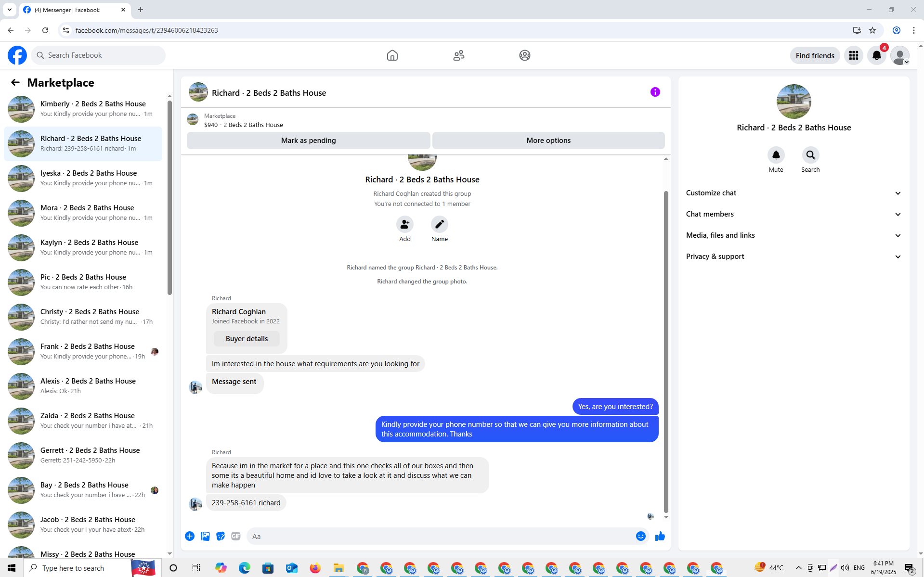Click the back arrow next to Marketplace

15,82
